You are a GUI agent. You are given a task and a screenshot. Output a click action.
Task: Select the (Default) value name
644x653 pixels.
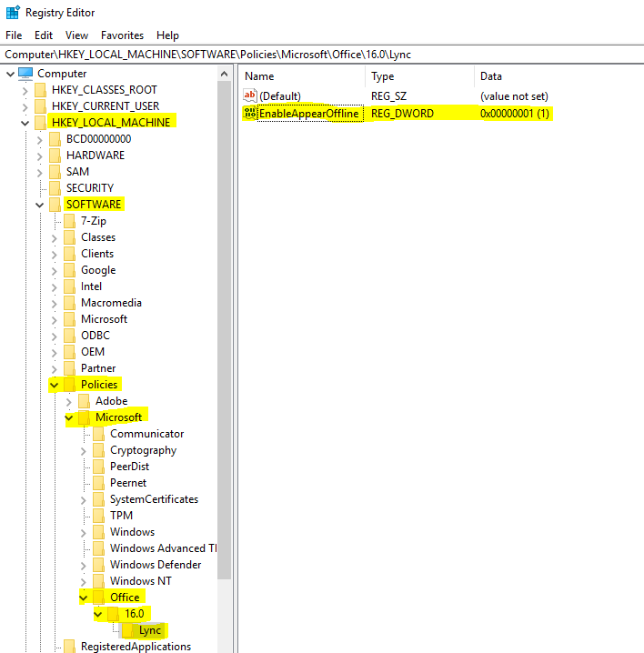tap(280, 96)
